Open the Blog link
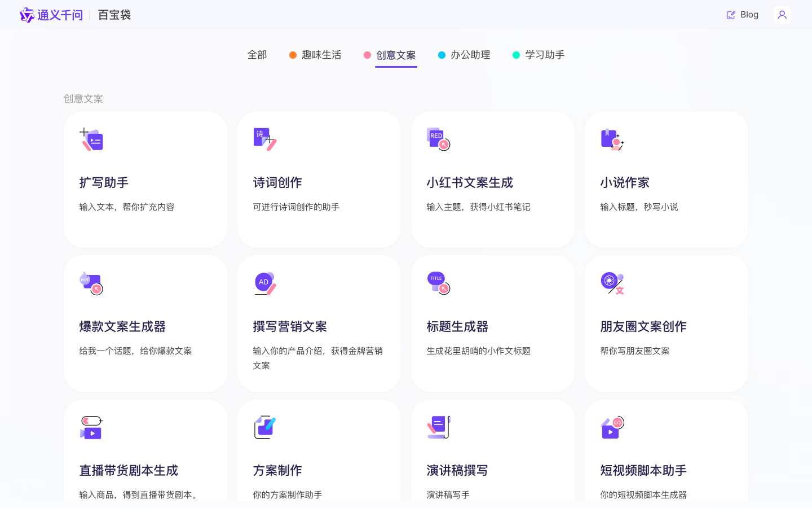This screenshot has width=812, height=508. tap(749, 15)
